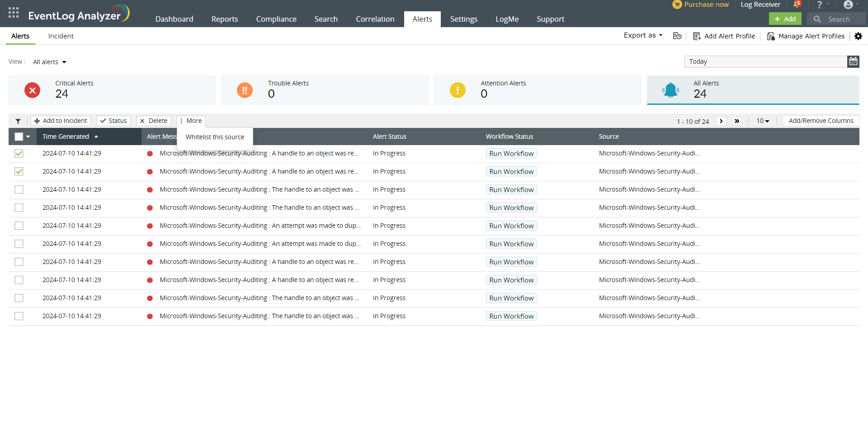868x433 pixels.
Task: Switch to the Incident tab
Action: [61, 36]
